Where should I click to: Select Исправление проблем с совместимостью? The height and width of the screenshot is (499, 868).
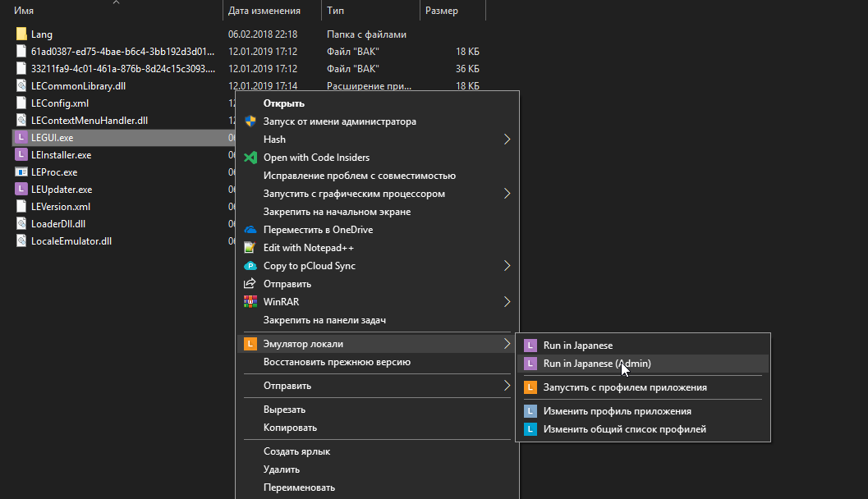coord(360,176)
